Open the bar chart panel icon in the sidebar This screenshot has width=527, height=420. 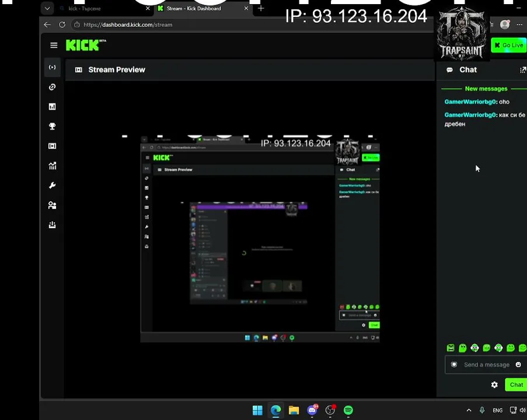pyautogui.click(x=52, y=107)
